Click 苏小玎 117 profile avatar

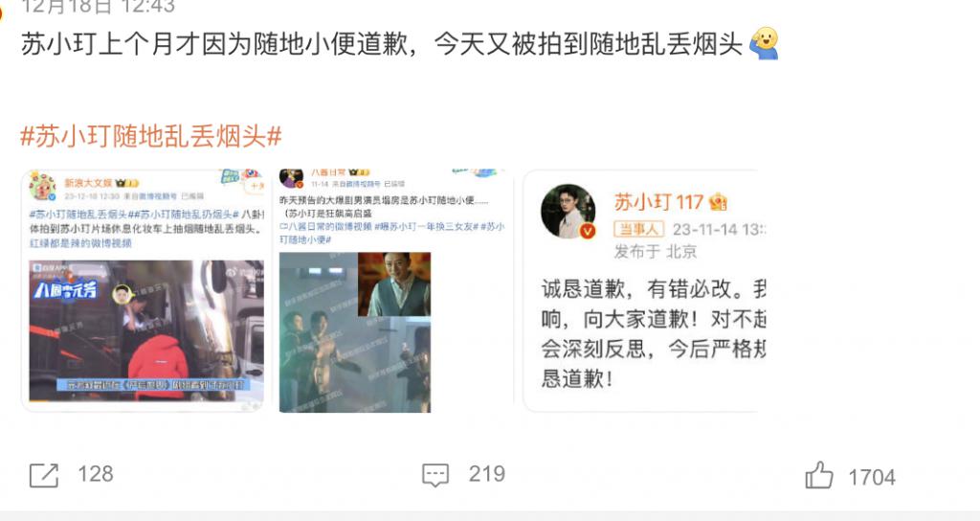568,212
